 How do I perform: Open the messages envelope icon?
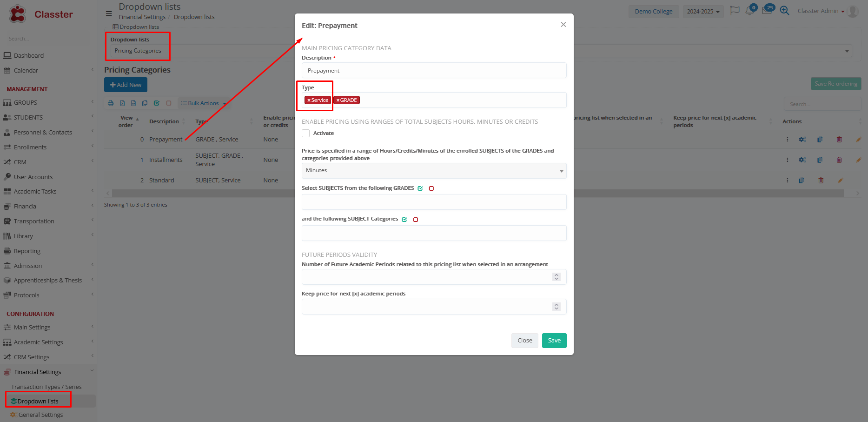point(767,11)
